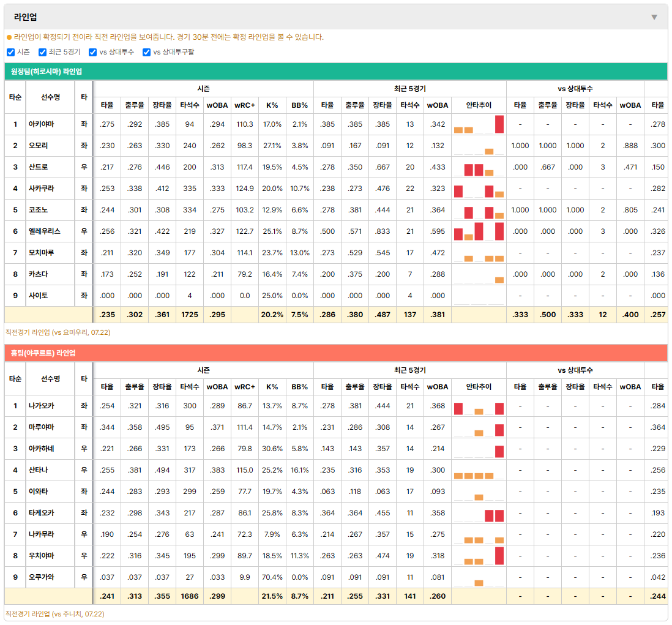Select the 홈팀(야쿠르트) 라인업 header

coord(336,353)
